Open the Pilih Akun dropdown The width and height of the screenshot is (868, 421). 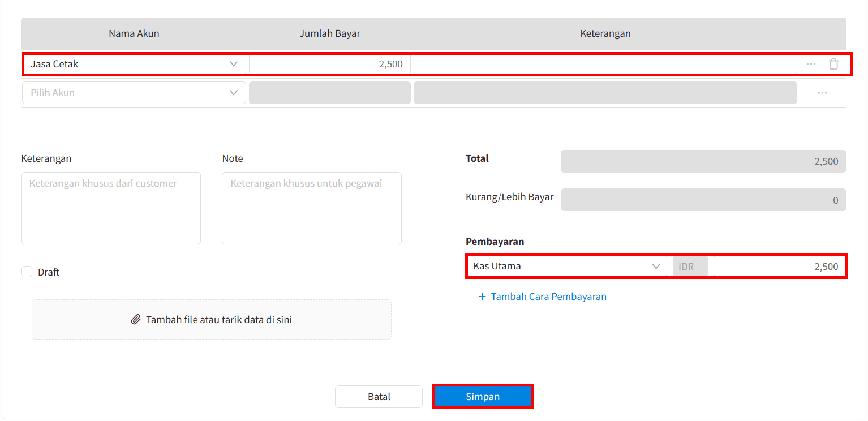(x=134, y=93)
